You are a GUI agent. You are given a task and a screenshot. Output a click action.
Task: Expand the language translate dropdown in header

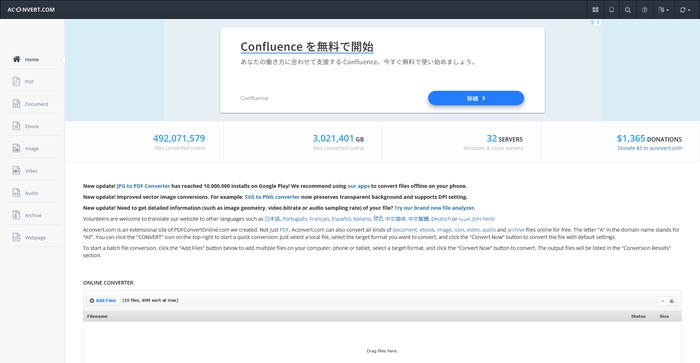click(x=663, y=10)
